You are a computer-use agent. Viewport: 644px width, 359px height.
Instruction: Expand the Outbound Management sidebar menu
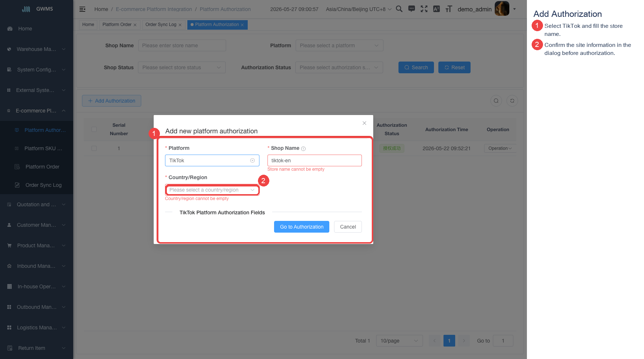pos(37,307)
